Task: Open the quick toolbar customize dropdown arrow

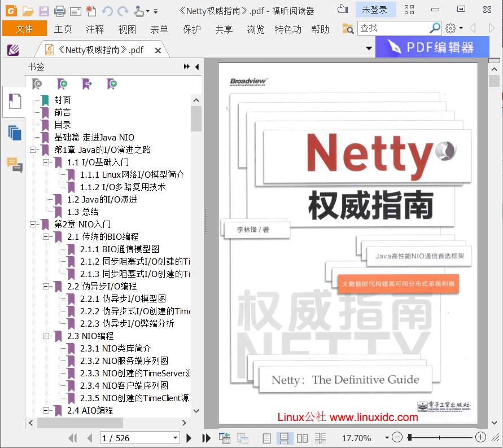Action: coord(156,11)
